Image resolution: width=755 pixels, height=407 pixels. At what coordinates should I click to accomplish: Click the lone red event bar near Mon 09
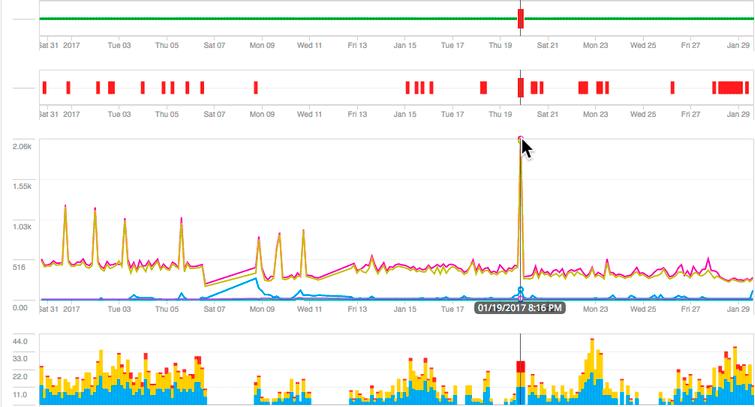pos(256,88)
